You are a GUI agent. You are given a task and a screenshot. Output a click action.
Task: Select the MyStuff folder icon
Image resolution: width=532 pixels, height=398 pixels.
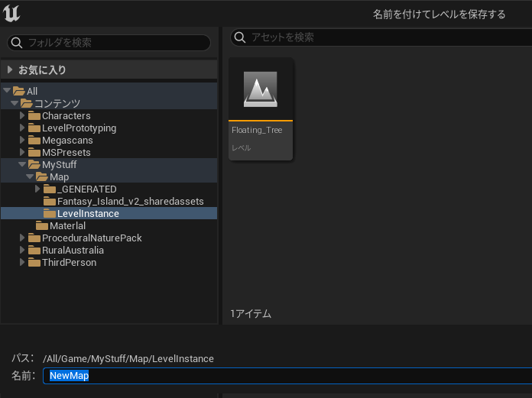[34, 165]
